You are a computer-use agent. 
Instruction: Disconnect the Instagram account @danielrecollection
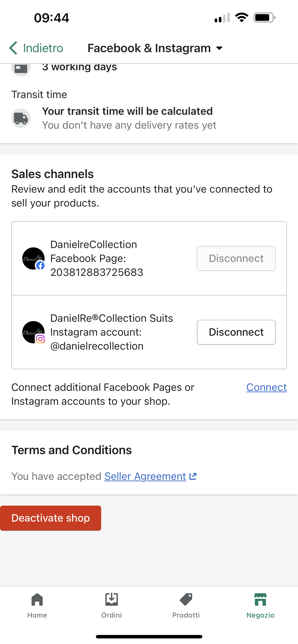pos(236,332)
